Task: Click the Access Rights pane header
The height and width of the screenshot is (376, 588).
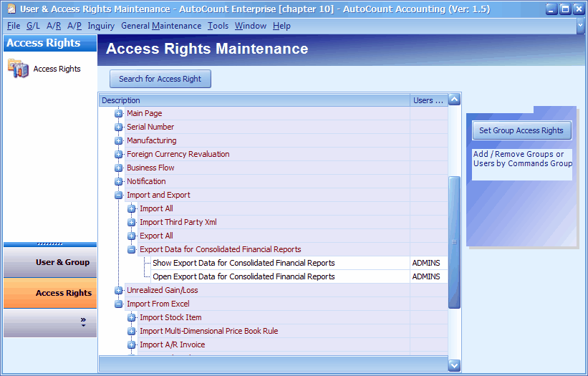Action: (x=50, y=43)
